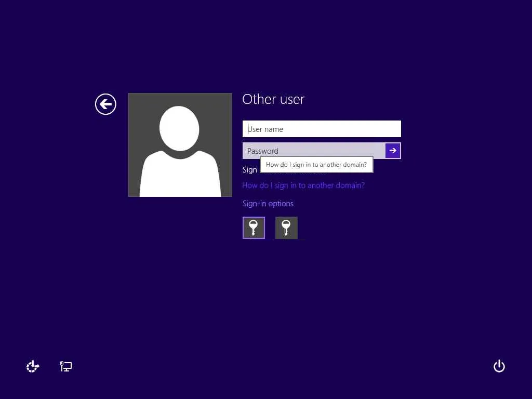The image size is (532, 399).
Task: Select the second key sign-in option
Action: click(286, 228)
